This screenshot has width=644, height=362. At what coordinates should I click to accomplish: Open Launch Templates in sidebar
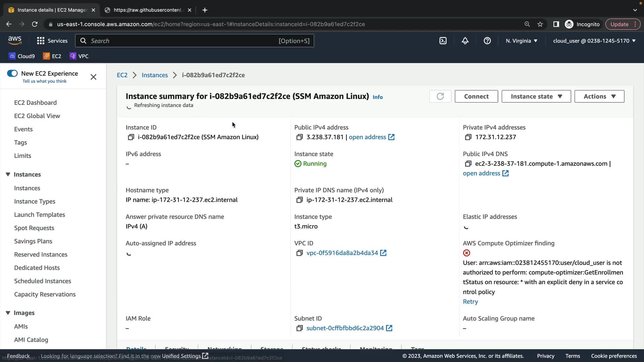pos(40,215)
